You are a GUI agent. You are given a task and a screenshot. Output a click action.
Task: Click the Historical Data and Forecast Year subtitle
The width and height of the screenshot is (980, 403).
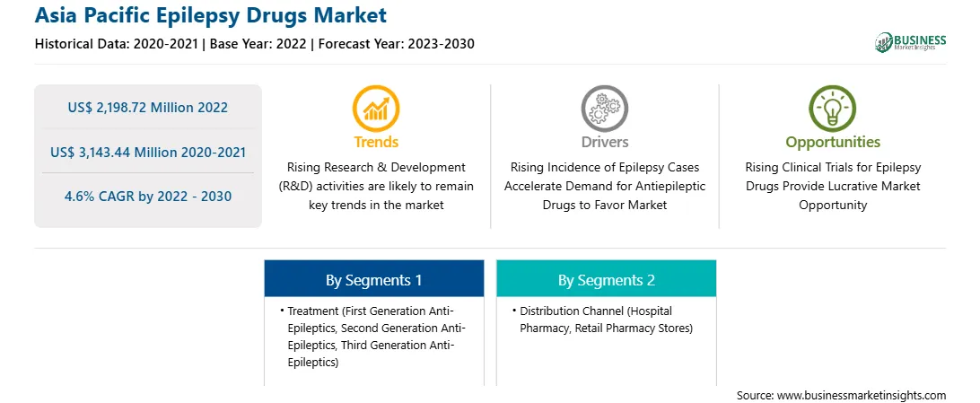click(x=254, y=44)
